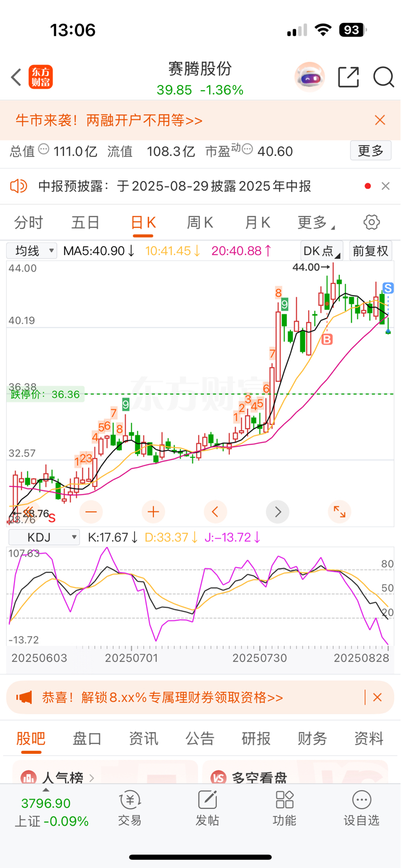Move chart left with arrow button
Image resolution: width=401 pixels, height=868 pixels.
click(x=215, y=512)
